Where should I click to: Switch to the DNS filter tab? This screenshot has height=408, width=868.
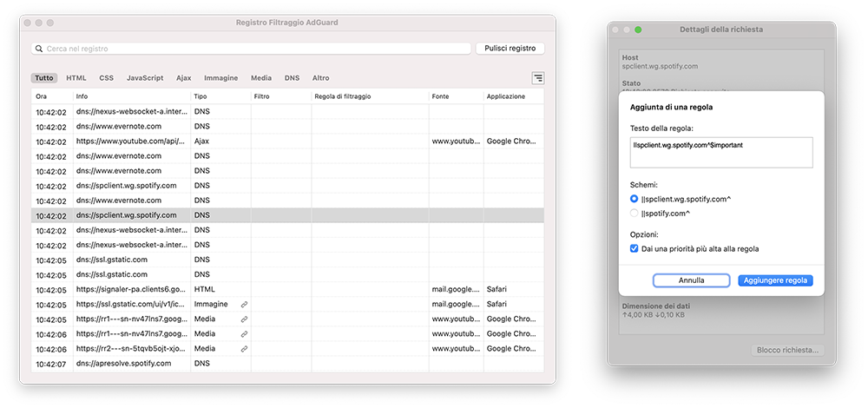click(293, 78)
